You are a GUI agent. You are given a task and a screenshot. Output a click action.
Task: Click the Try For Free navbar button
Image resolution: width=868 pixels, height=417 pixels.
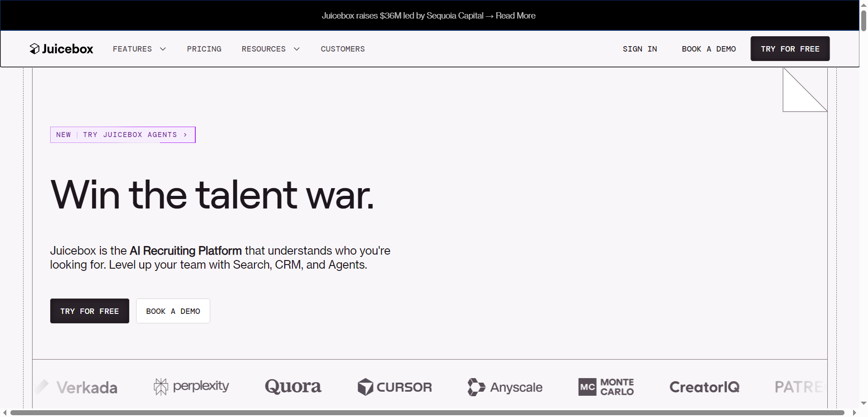(x=790, y=48)
